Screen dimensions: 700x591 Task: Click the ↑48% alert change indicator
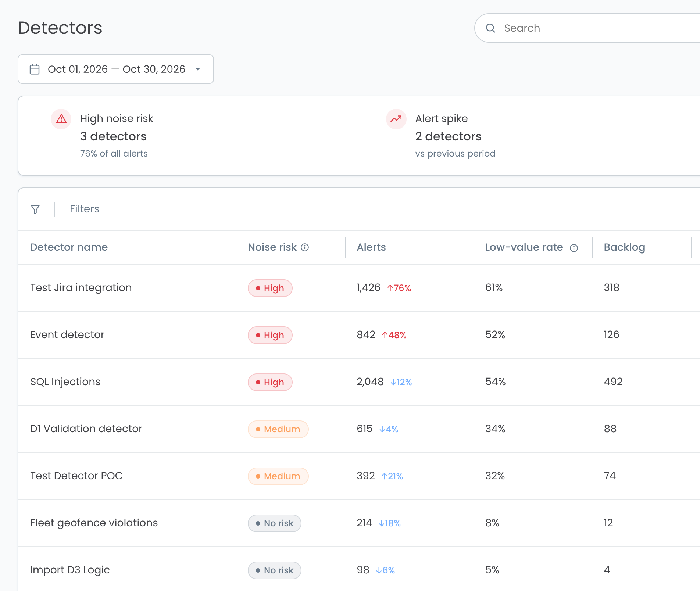coord(394,335)
